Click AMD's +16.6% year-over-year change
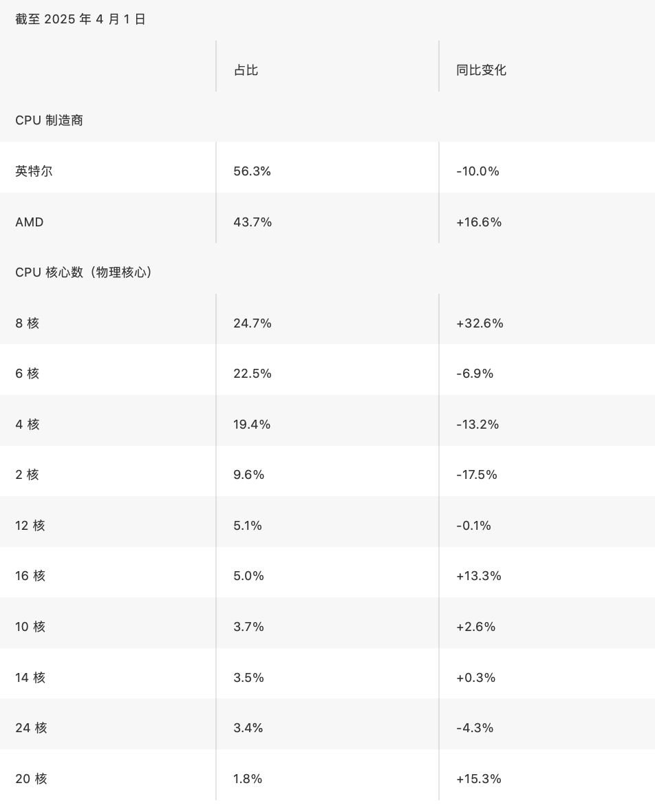Viewport: 655px width, 812px height. [479, 222]
